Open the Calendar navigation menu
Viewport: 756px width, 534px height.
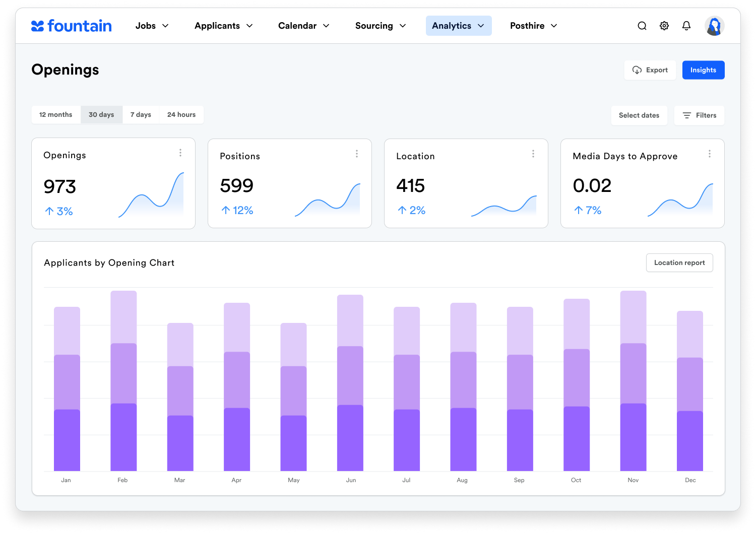(304, 26)
